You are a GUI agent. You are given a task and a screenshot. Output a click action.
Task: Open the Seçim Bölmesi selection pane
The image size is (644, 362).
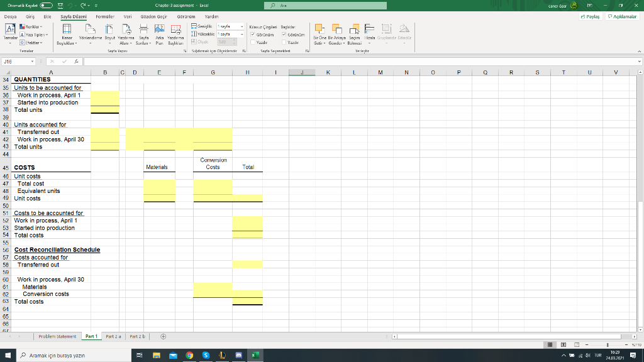(x=355, y=35)
